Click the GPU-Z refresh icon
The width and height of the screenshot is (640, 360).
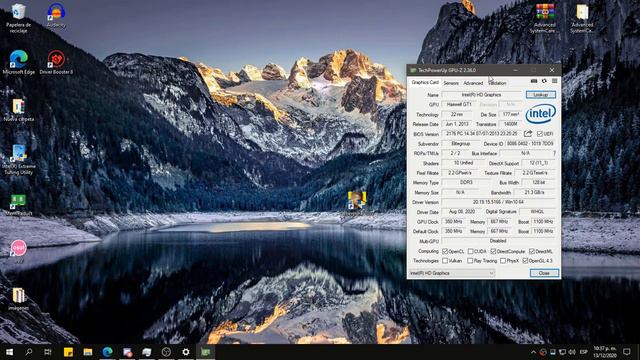(x=544, y=81)
